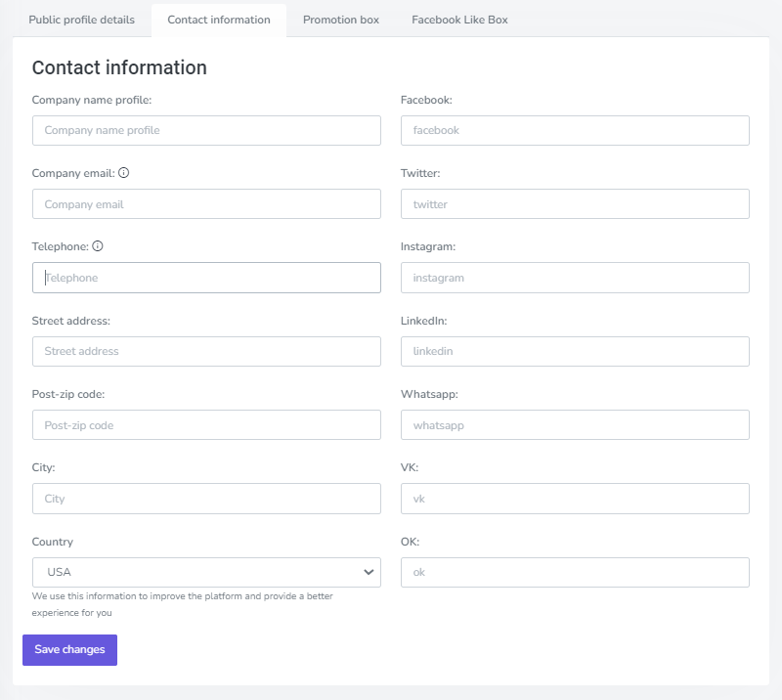Switch to the Public profile details tab
782x700 pixels.
tap(82, 20)
